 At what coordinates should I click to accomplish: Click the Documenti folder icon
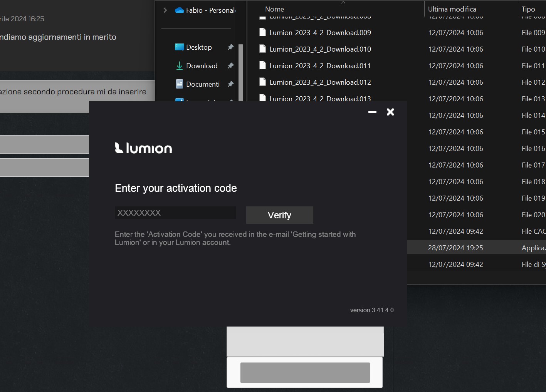pos(179,84)
